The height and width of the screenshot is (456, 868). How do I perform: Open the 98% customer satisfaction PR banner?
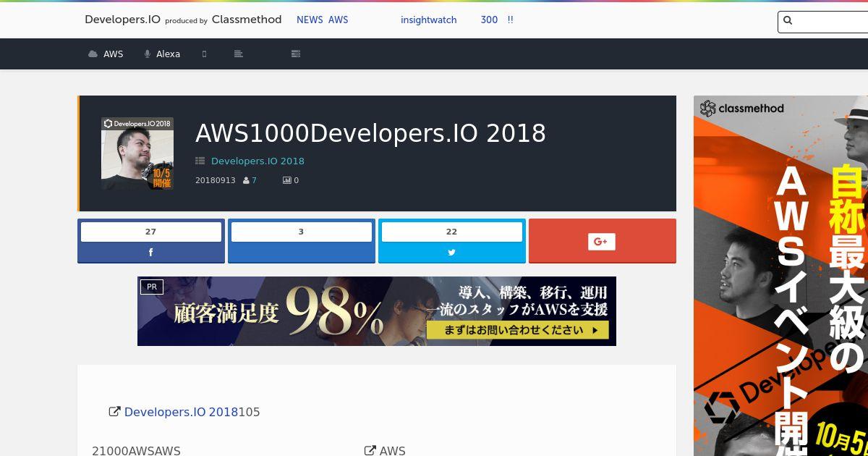tap(377, 311)
